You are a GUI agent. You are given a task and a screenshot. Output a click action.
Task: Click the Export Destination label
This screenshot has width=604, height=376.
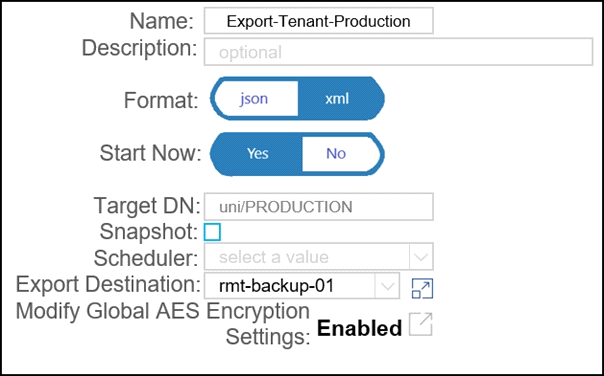pos(108,285)
